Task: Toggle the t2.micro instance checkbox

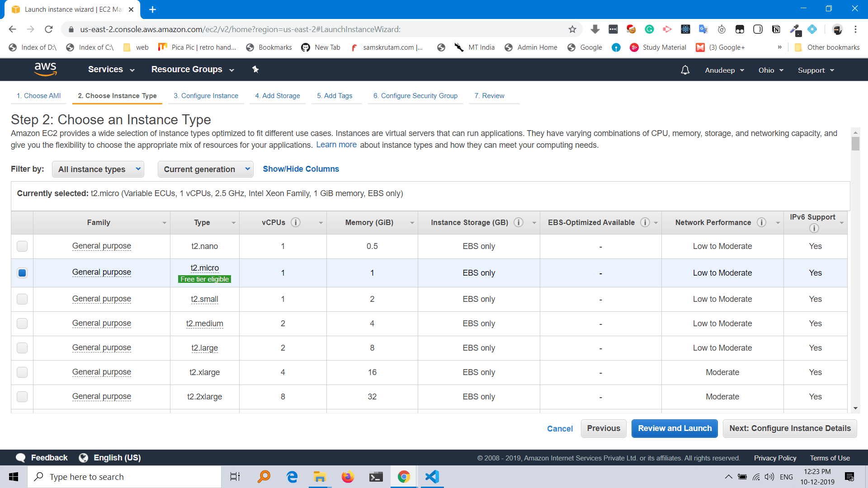Action: tap(22, 273)
